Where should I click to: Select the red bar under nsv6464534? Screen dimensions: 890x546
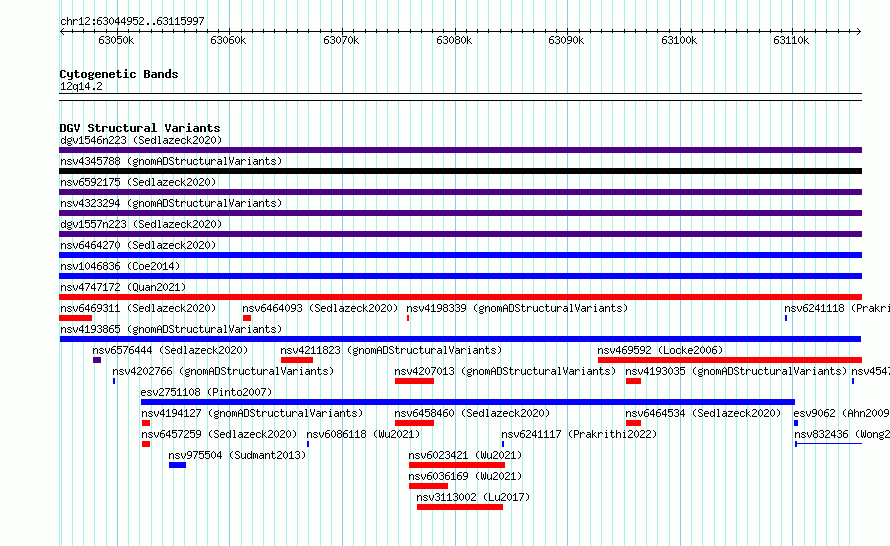click(x=633, y=423)
